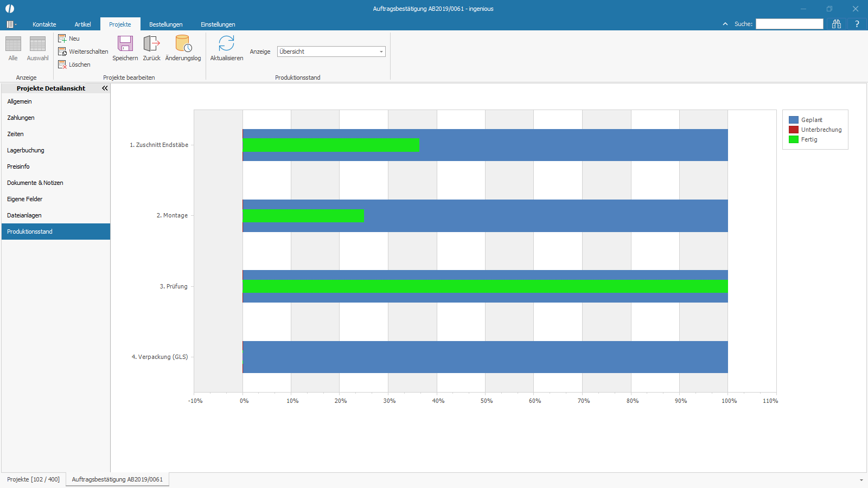Click the Weiterschalten icon
Viewport: 868px width, 488px height.
click(62, 52)
